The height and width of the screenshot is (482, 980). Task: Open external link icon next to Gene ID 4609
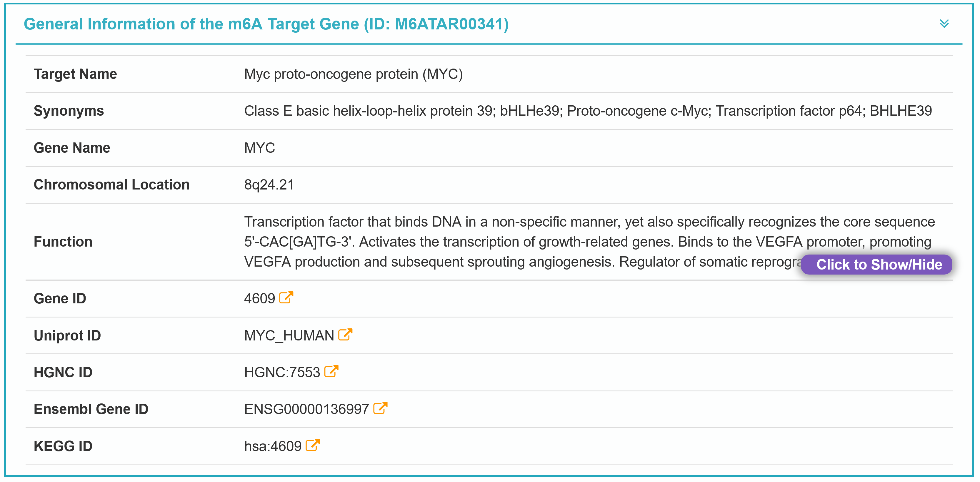[286, 297]
